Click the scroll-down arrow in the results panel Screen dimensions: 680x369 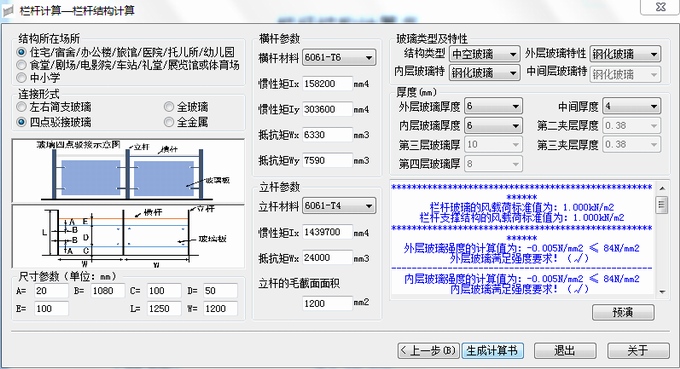(x=662, y=292)
